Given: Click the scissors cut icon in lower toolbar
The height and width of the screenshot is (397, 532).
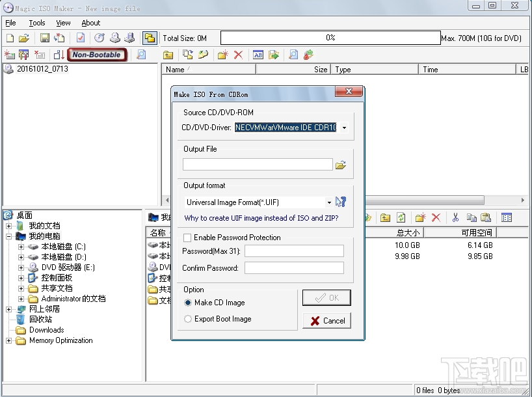Looking at the screenshot, I should [455, 217].
